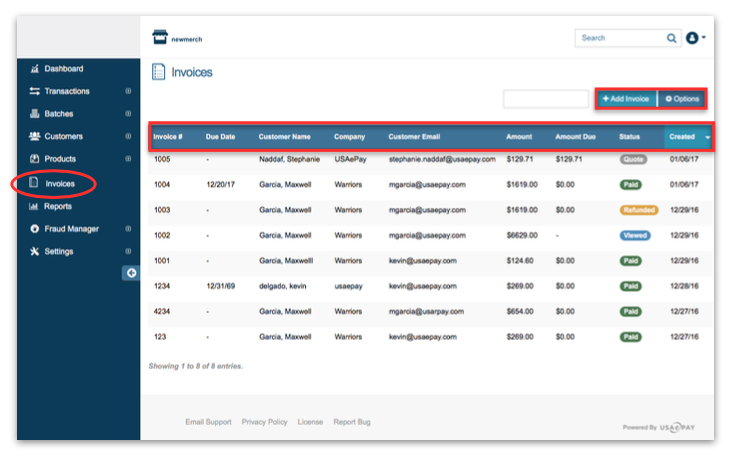Click the Reports bar chart icon
This screenshot has width=734, height=460.
pyautogui.click(x=34, y=207)
